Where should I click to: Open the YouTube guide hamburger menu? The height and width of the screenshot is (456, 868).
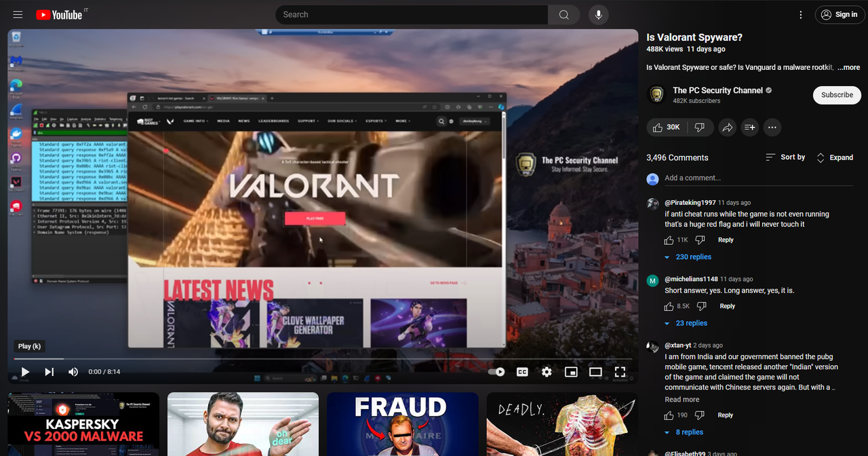pos(18,14)
